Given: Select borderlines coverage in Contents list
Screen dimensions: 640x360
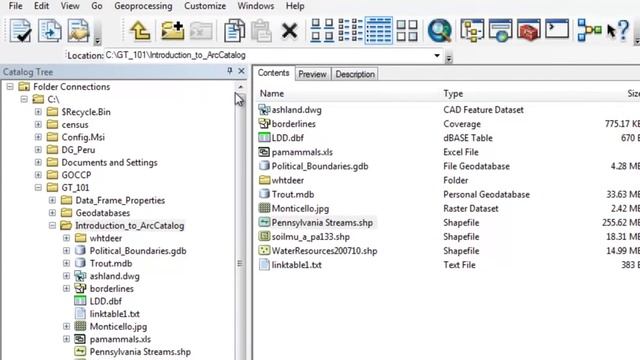Looking at the screenshot, I should pyautogui.click(x=293, y=124).
